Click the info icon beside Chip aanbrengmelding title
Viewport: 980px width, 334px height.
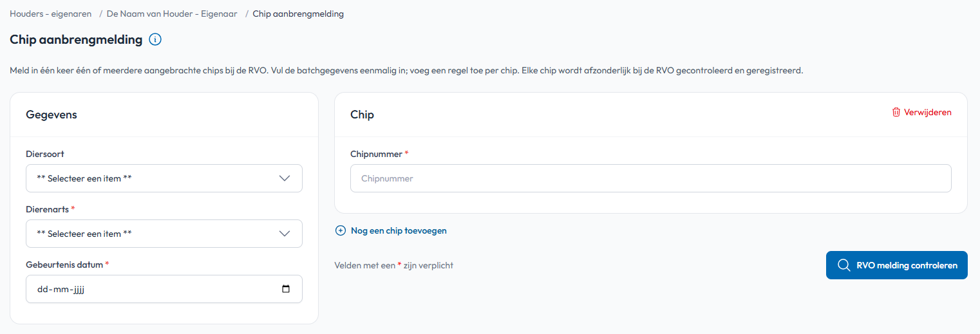[155, 40]
